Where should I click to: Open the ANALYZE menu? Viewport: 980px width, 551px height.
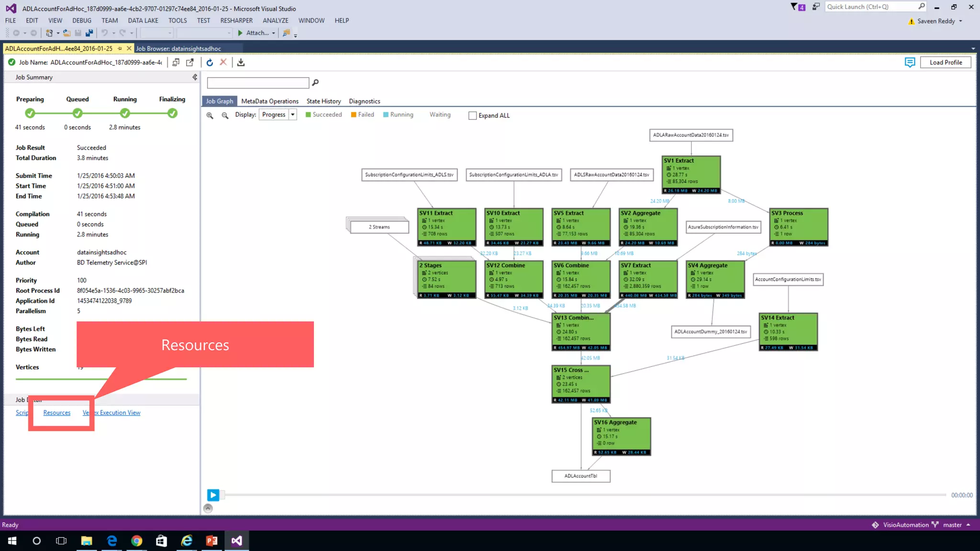click(275, 21)
